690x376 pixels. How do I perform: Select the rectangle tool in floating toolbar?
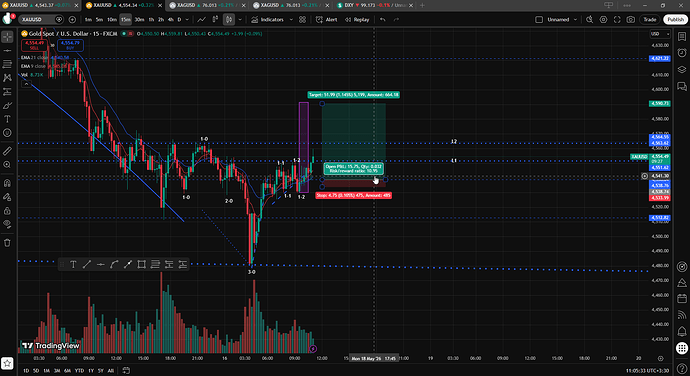coord(141,264)
